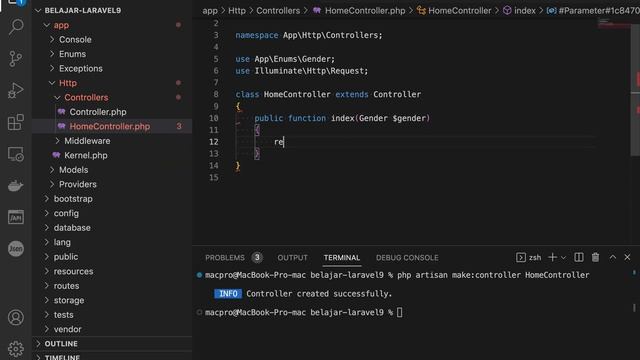The image size is (640, 360).
Task: Open the Json extension icon
Action: coord(16,249)
